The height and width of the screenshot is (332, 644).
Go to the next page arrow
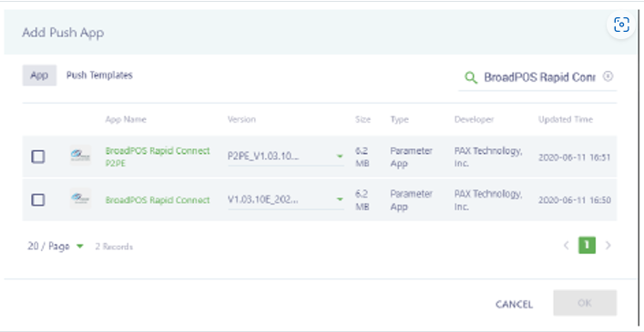[x=608, y=246]
